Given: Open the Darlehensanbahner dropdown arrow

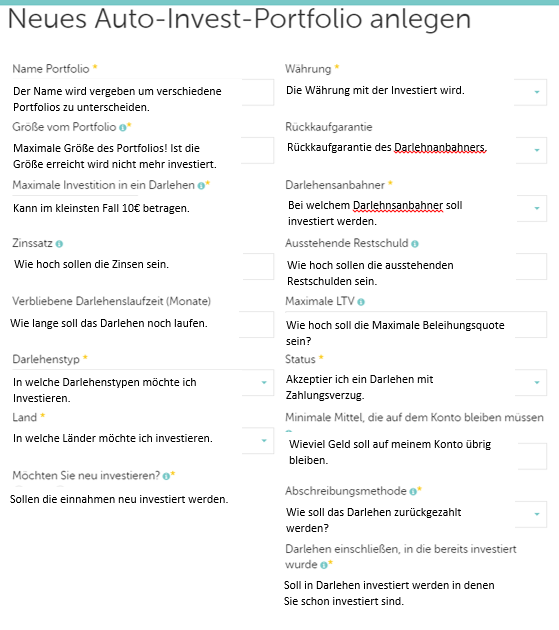Looking at the screenshot, I should tap(537, 209).
